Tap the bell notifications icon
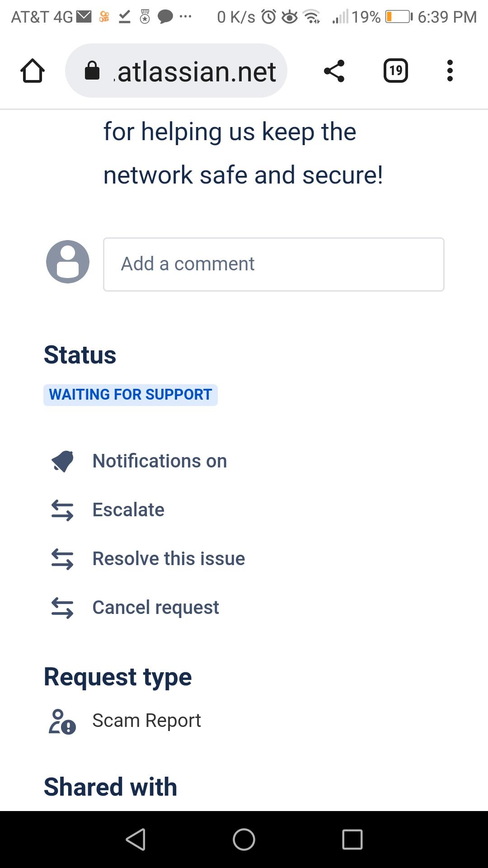This screenshot has width=488, height=868. click(62, 461)
